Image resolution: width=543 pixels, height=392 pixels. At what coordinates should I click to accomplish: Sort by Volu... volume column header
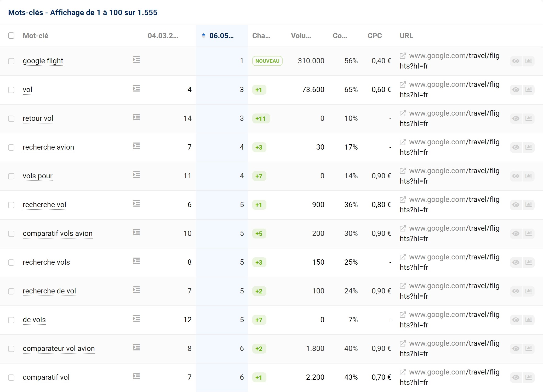point(301,36)
